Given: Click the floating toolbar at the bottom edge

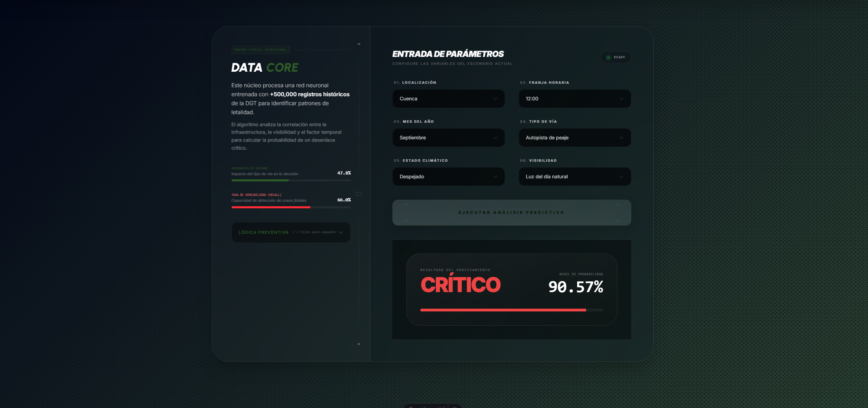Looking at the screenshot, I should [x=432, y=406].
